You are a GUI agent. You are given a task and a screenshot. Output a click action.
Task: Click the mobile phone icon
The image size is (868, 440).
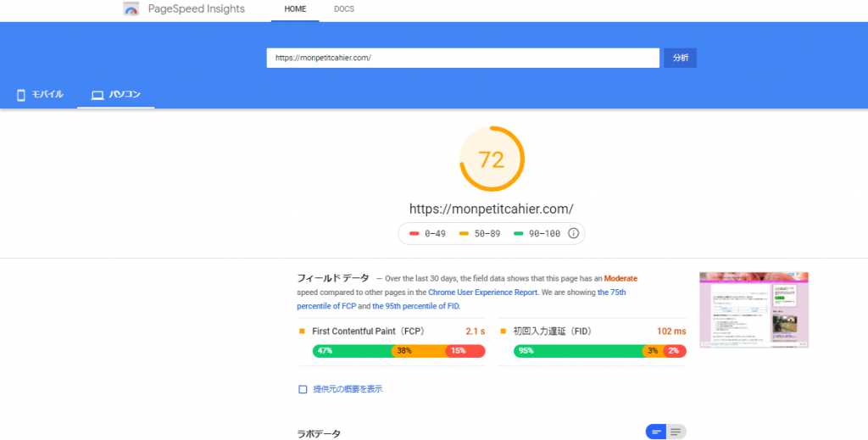[21, 95]
